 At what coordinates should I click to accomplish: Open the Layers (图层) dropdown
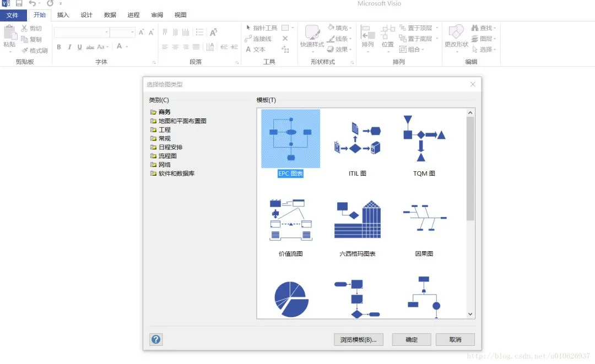tap(484, 39)
